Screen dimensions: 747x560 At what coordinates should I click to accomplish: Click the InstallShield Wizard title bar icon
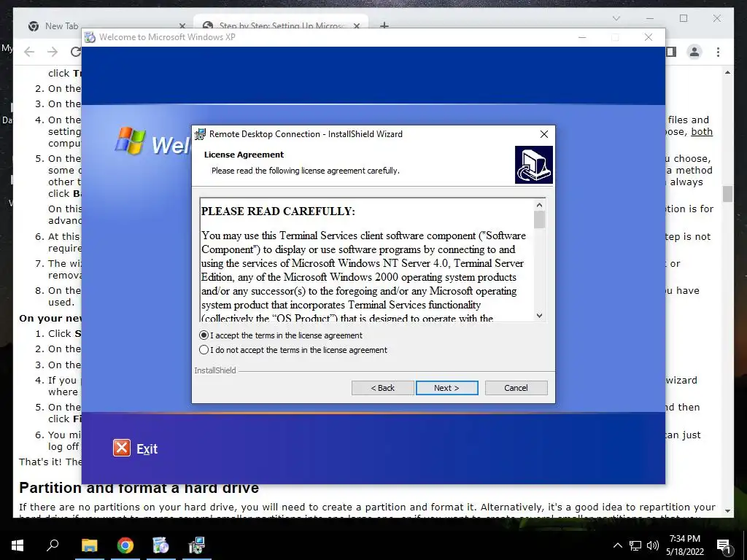click(x=201, y=134)
